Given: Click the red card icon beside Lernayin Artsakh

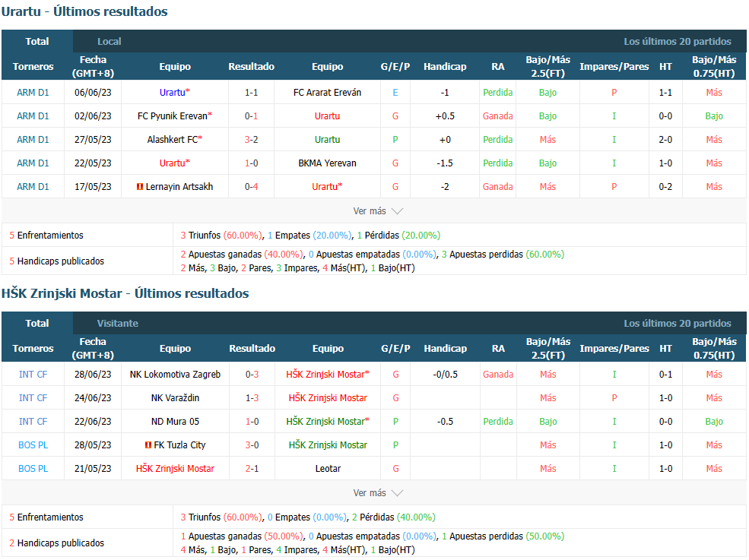Looking at the screenshot, I should 140,187.
